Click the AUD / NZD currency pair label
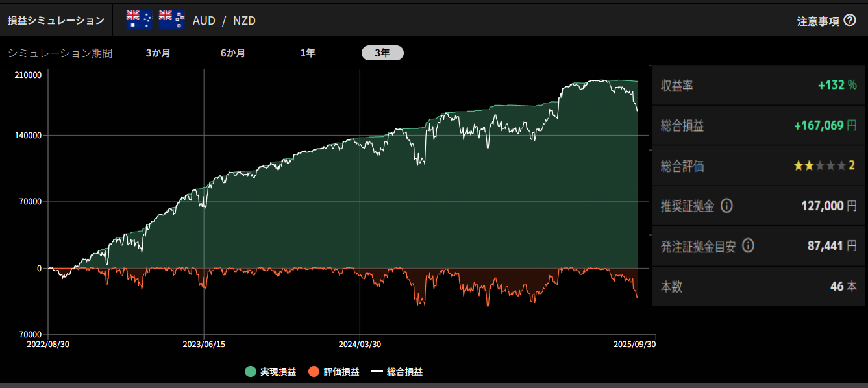The height and width of the screenshot is (388, 868). (224, 21)
